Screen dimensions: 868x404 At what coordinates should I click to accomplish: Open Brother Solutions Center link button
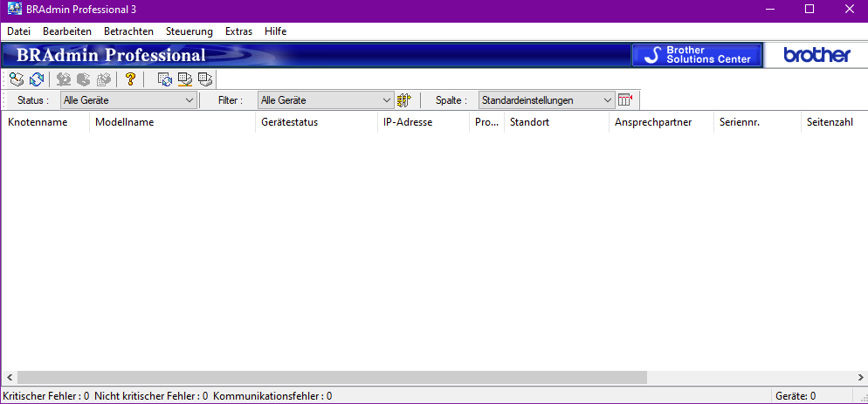[697, 55]
